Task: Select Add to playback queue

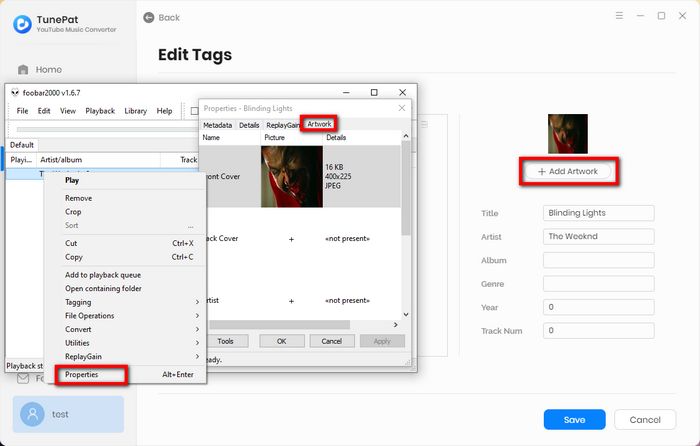Action: click(x=125, y=275)
